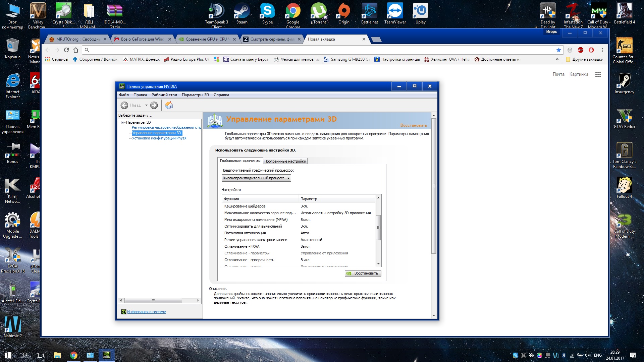644x362 pixels.
Task: Bookmark page with star icon
Action: pyautogui.click(x=559, y=50)
